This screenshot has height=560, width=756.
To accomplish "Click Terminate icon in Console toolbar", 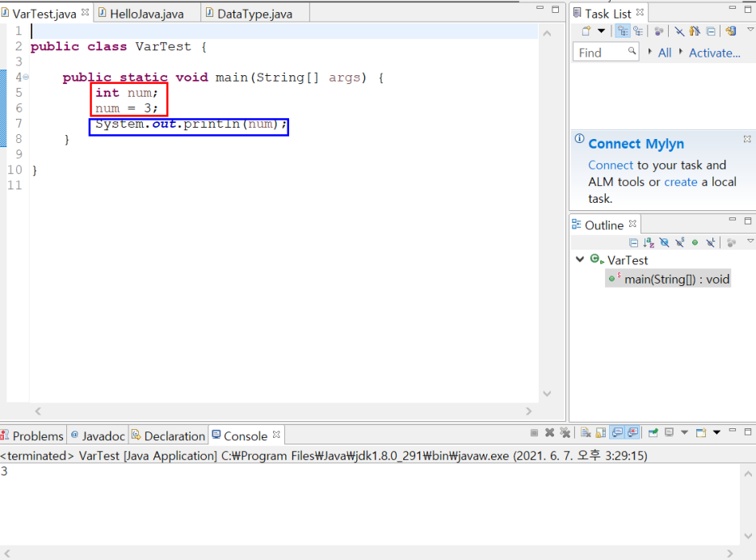I will [x=534, y=432].
